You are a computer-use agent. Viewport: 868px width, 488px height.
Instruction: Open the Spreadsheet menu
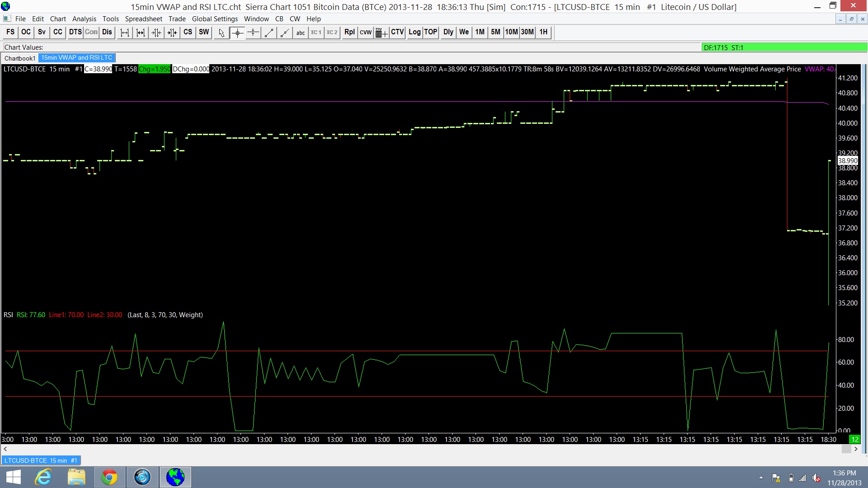pos(144,19)
